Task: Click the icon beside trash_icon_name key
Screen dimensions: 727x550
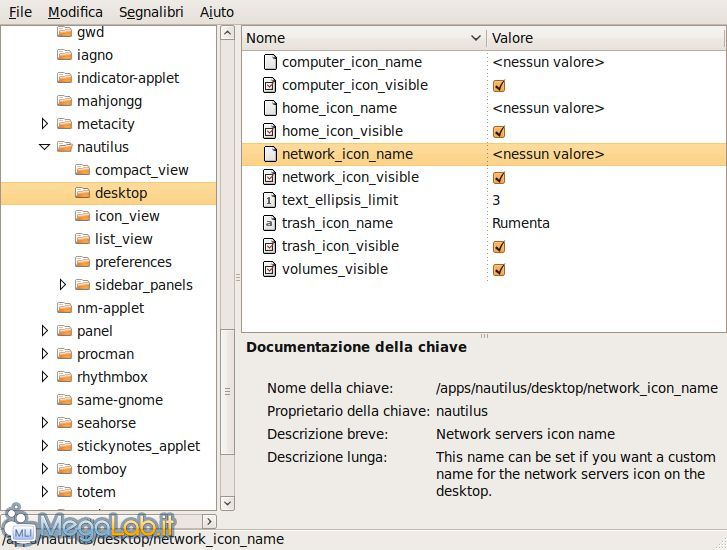Action: (269, 223)
